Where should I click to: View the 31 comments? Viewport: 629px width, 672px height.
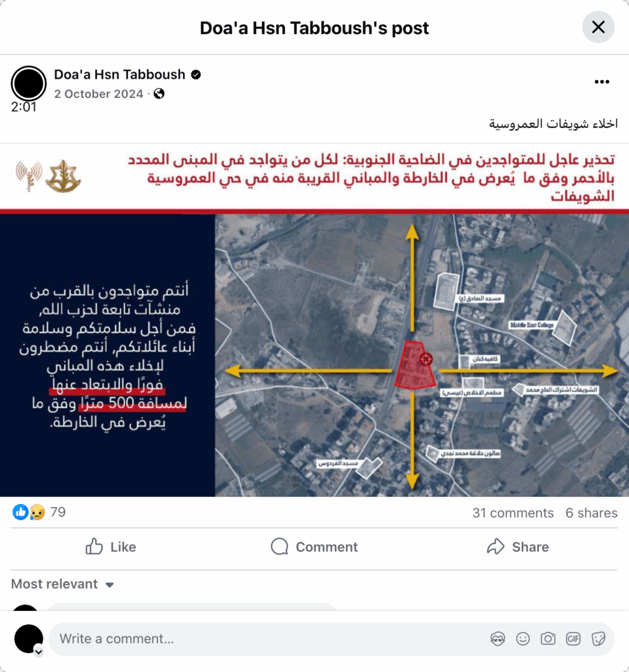pos(513,513)
